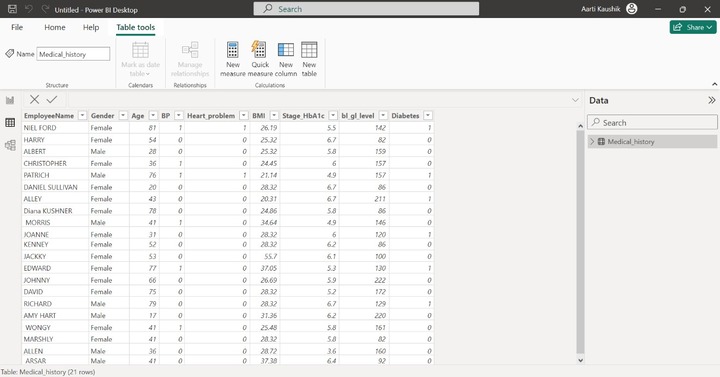Commit formula with the checkmark icon

point(52,99)
